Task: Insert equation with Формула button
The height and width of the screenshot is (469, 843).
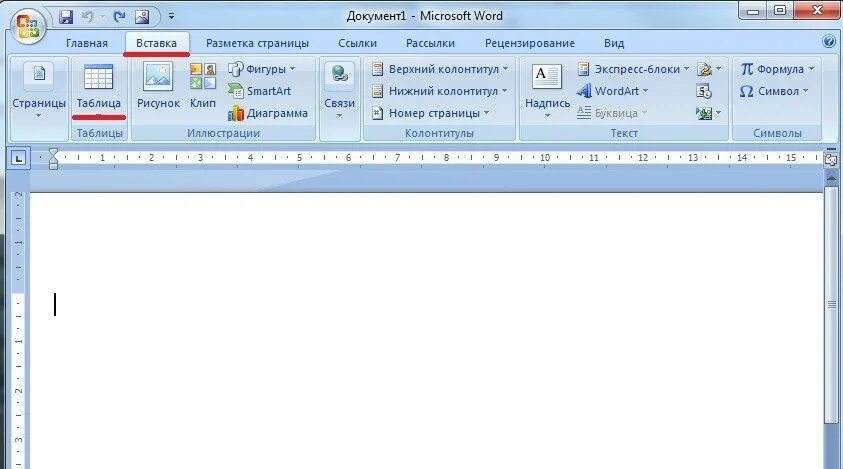Action: (x=777, y=69)
